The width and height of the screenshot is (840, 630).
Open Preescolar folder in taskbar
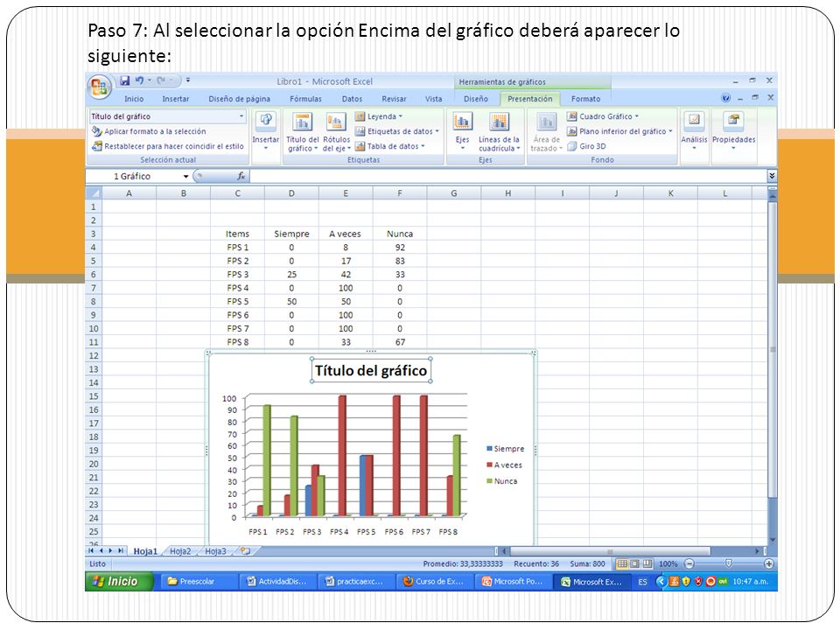pyautogui.click(x=197, y=581)
